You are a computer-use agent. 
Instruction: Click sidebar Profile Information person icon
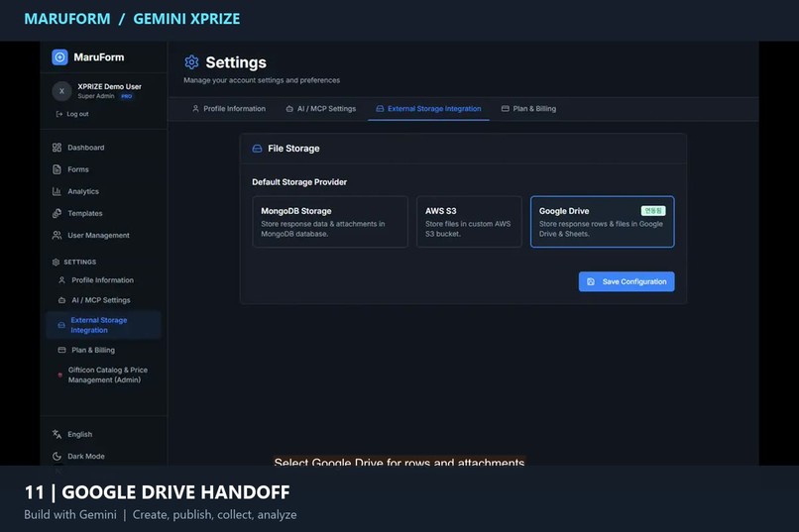coord(61,280)
